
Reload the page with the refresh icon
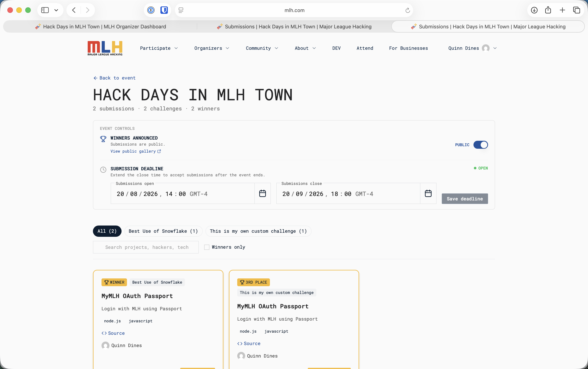407,10
